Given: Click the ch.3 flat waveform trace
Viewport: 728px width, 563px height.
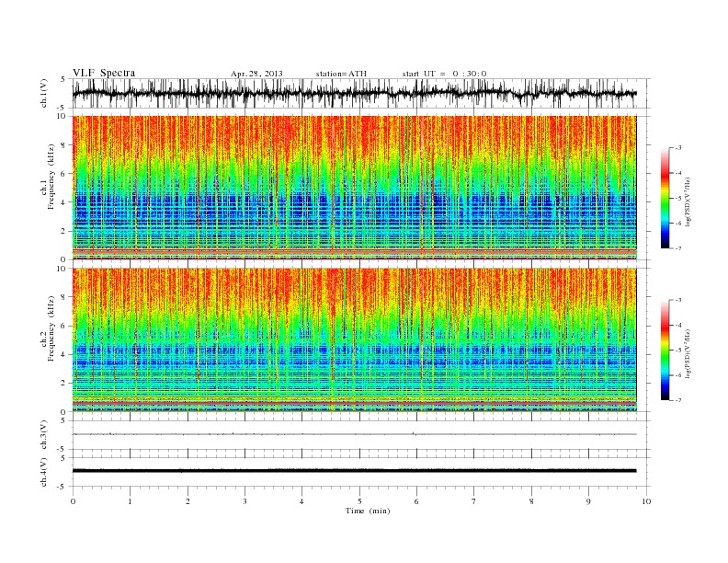Looking at the screenshot, I should pyautogui.click(x=355, y=434).
